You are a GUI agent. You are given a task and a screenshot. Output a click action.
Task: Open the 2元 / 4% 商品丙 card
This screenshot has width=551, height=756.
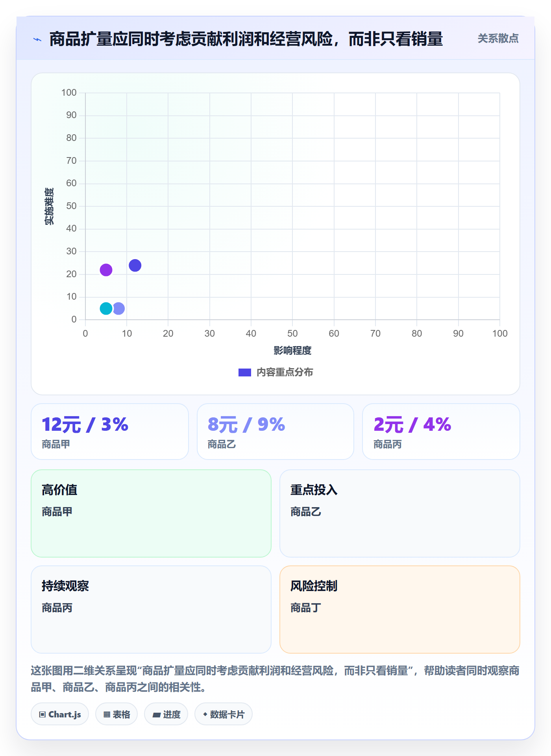441,432
